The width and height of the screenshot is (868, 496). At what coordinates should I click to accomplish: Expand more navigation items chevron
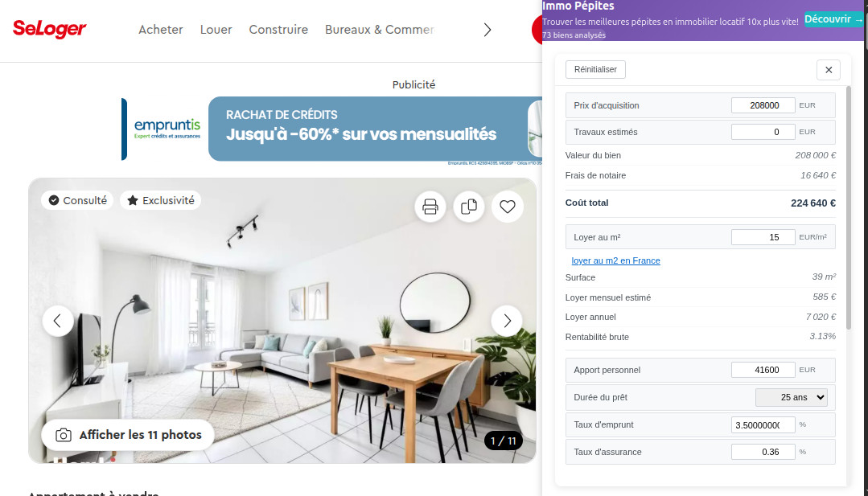tap(487, 30)
